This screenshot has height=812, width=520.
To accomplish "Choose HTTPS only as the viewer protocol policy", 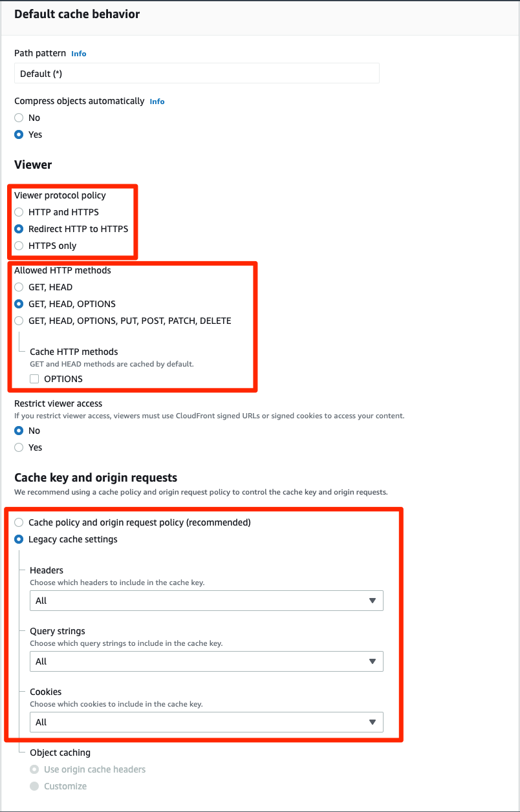I will point(19,246).
